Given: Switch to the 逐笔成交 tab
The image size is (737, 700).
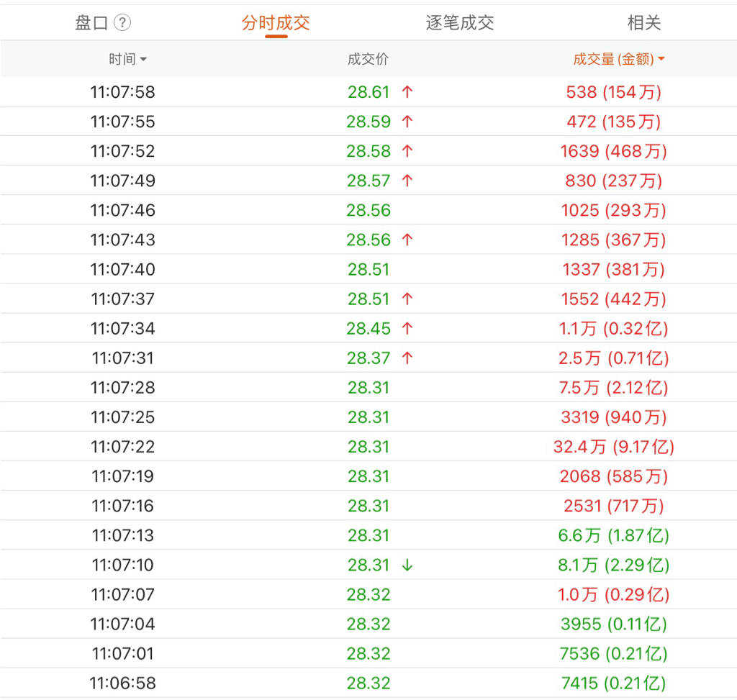Looking at the screenshot, I should tap(460, 23).
